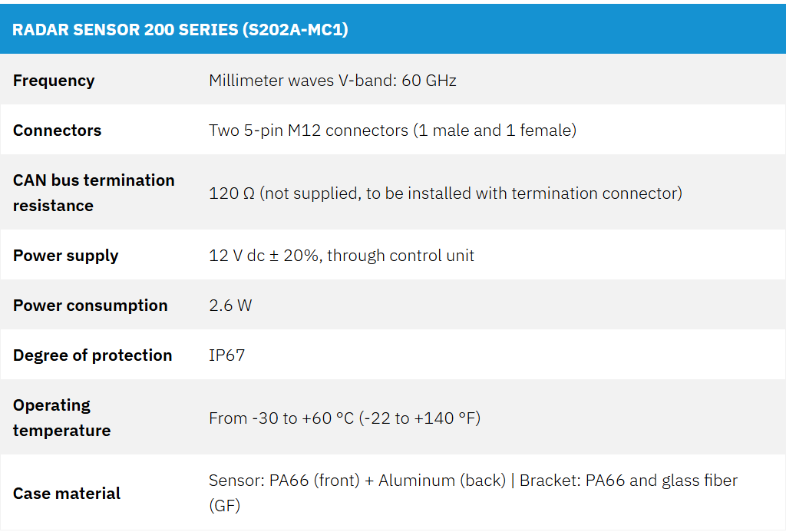This screenshot has width=786, height=532.
Task: Click the 12 V dc ± 20% value
Action: coord(264,256)
